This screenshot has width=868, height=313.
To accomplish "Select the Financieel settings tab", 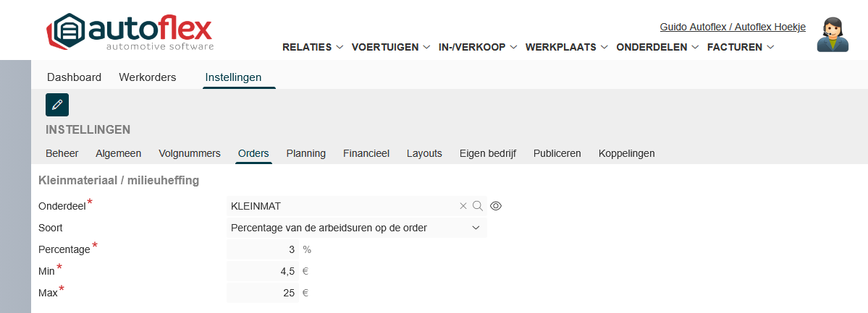I will [366, 153].
